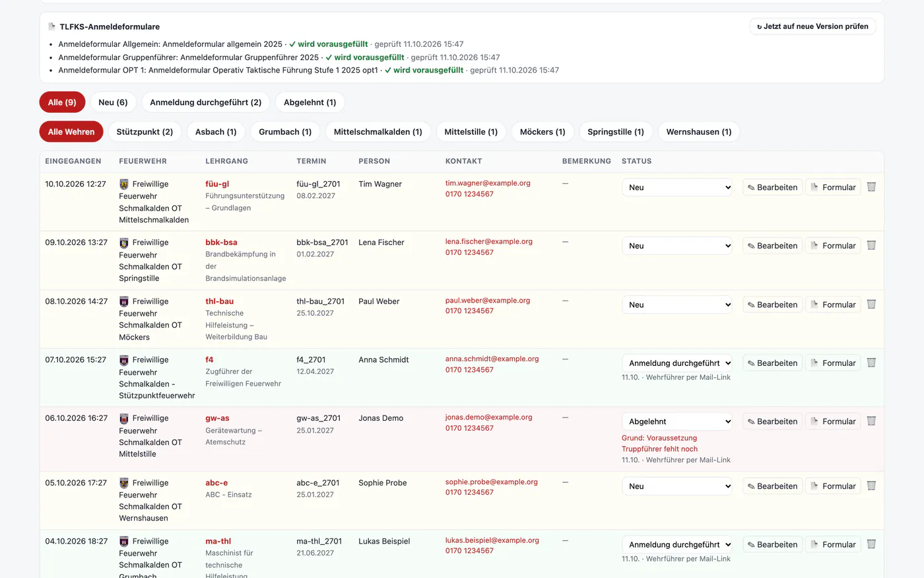Click trash icon in Sophie Probe row
The height and width of the screenshot is (578, 924).
point(871,486)
